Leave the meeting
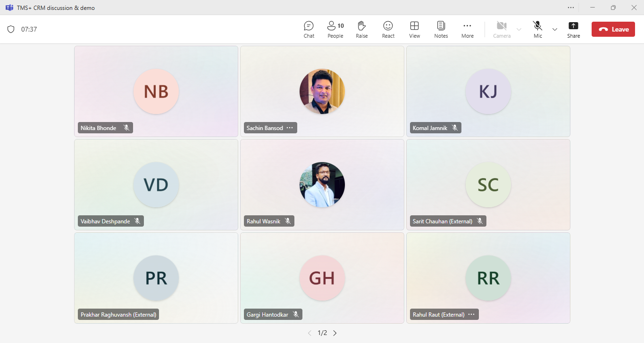Image resolution: width=644 pixels, height=343 pixels. coord(613,29)
